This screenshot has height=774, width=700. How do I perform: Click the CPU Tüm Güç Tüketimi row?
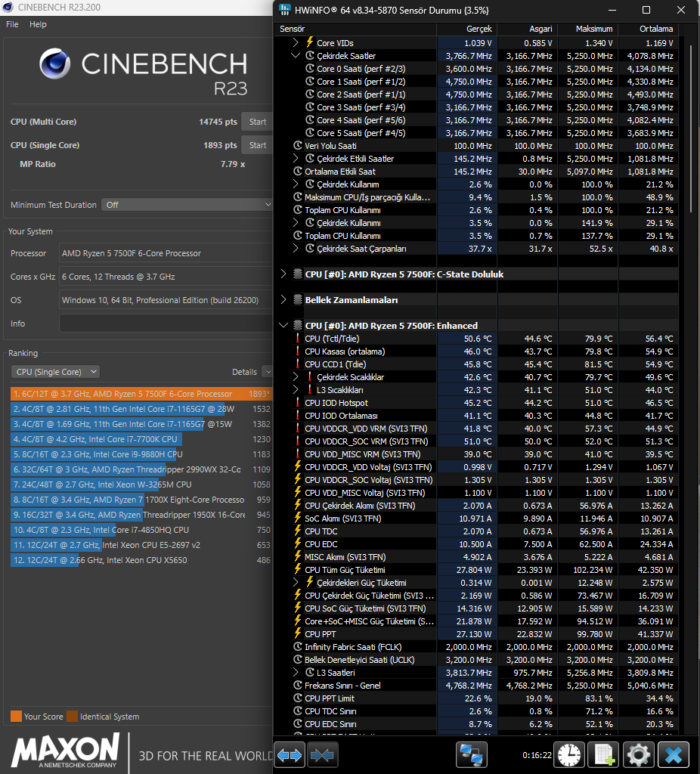[x=476, y=570]
